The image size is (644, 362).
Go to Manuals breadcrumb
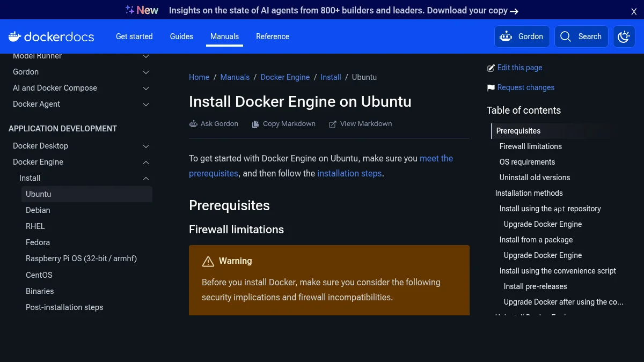(x=235, y=77)
